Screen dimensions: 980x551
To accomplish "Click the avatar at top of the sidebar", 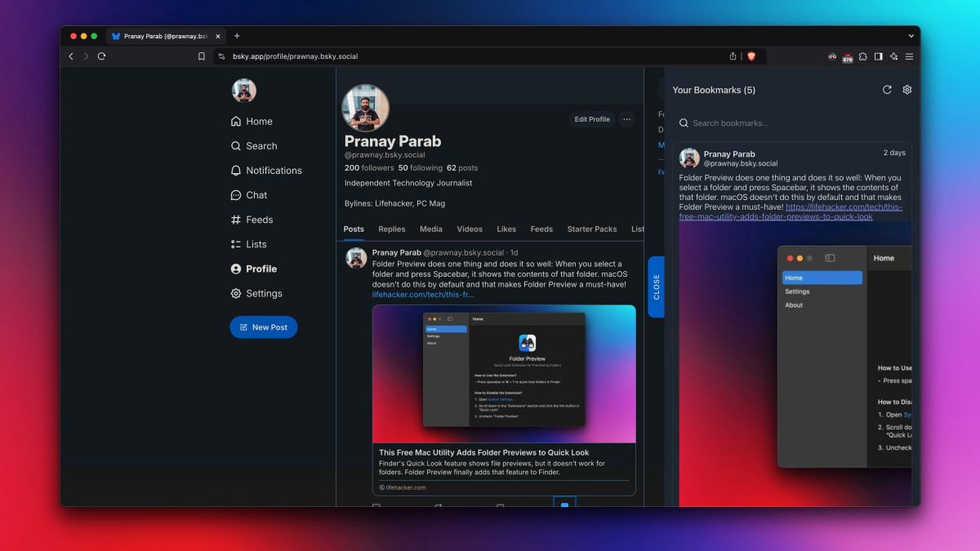I will coord(243,91).
